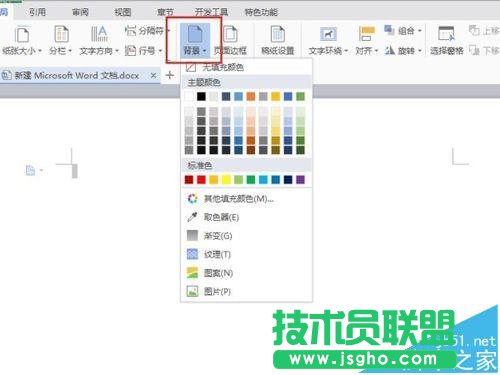
Task: Add a new document tab with plus
Action: pos(170,75)
